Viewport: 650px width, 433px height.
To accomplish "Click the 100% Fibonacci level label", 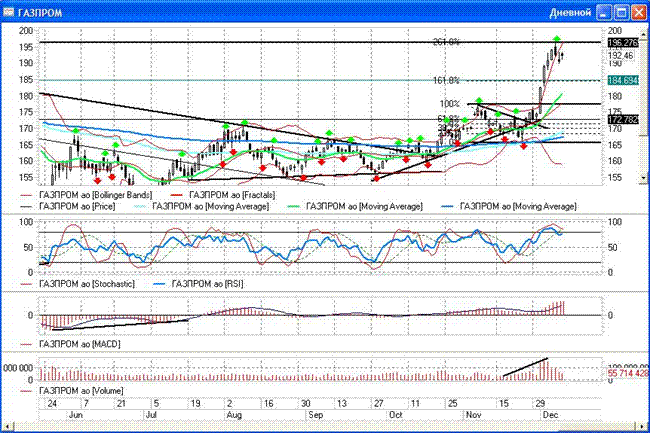I will coord(450,104).
